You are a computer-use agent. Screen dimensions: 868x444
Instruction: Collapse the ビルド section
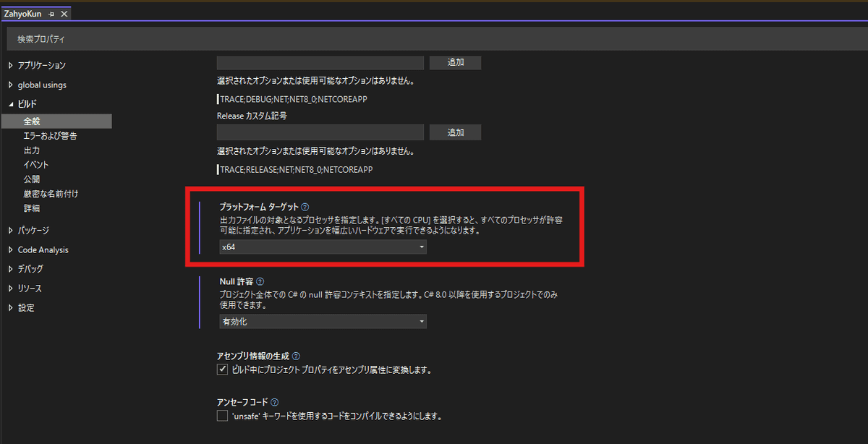[x=10, y=104]
